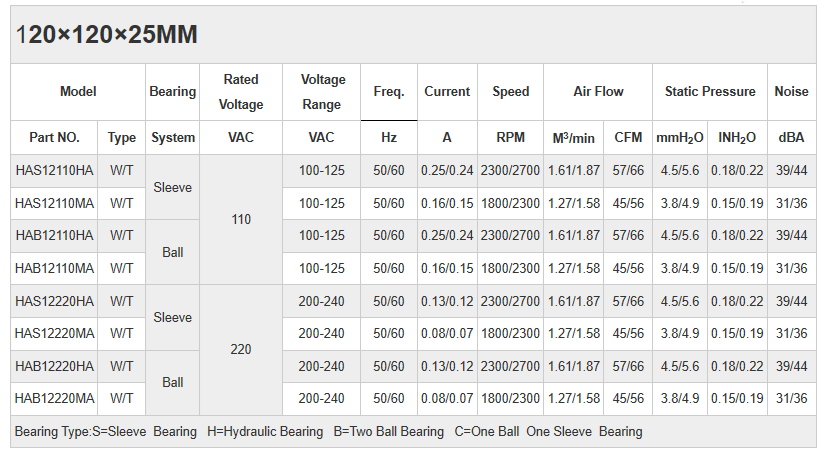Click the 120×120×25MM table title

point(106,35)
